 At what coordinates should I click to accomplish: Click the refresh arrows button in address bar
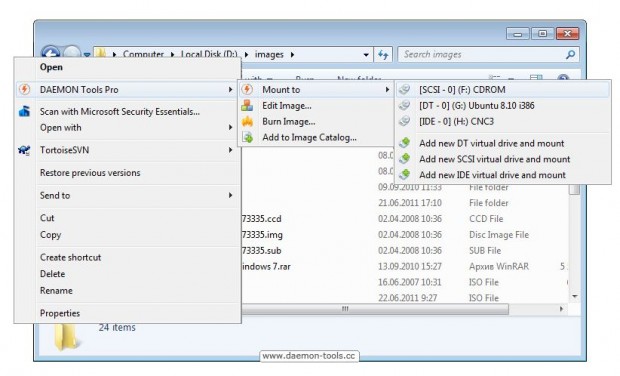(383, 55)
